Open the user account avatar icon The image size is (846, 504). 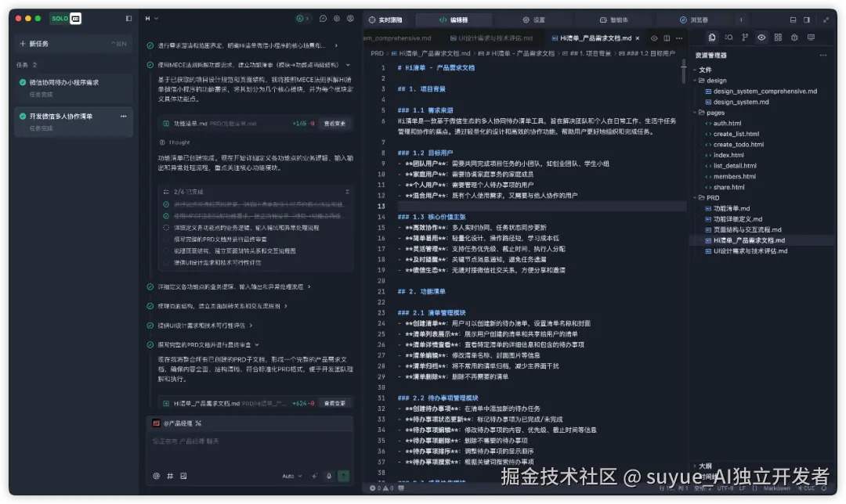tap(350, 18)
